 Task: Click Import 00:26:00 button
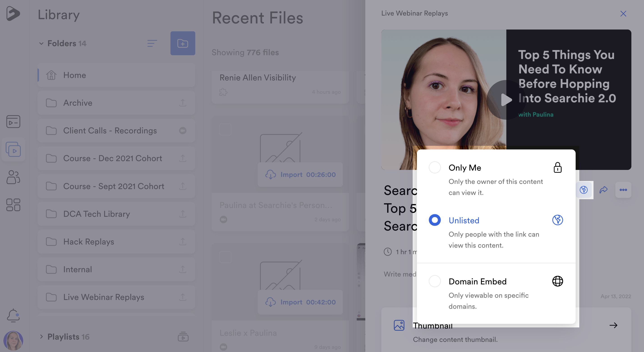[x=300, y=174]
